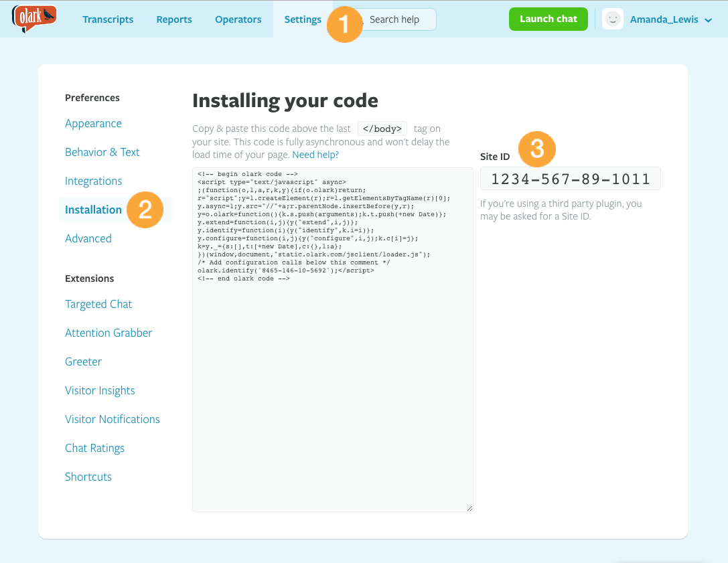This screenshot has width=728, height=563.
Task: Open Visitor Insights extension
Action: click(100, 390)
